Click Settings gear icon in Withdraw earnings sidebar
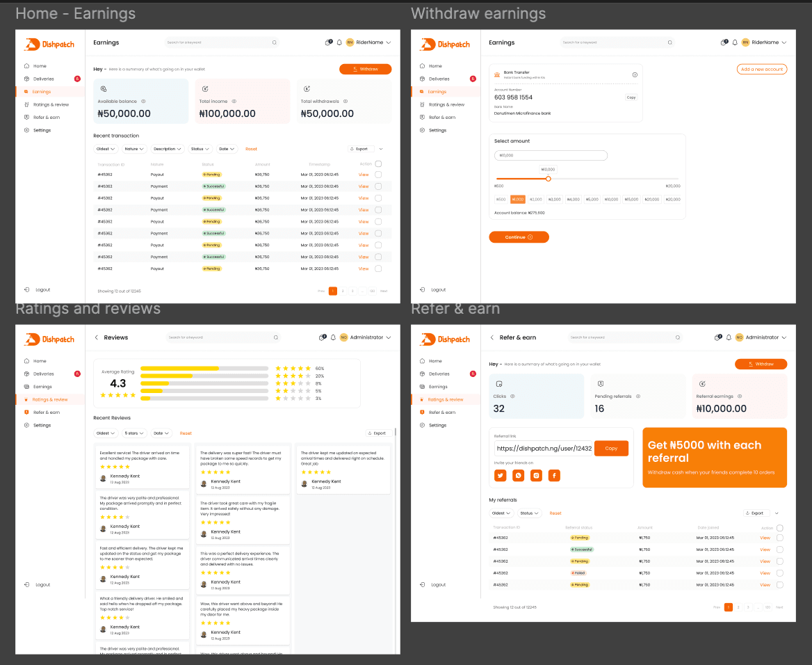This screenshot has width=812, height=665. pos(422,130)
